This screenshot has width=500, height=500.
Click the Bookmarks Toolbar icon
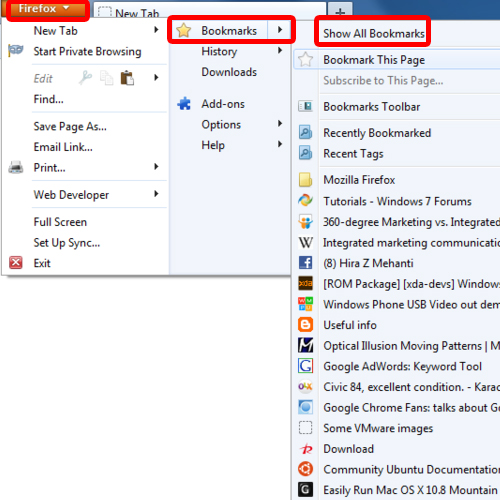point(305,106)
